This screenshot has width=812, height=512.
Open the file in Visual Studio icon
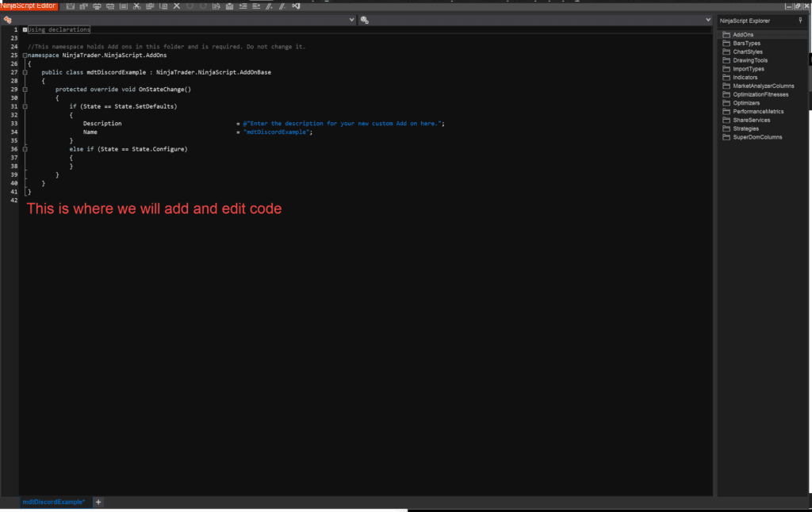tap(297, 6)
